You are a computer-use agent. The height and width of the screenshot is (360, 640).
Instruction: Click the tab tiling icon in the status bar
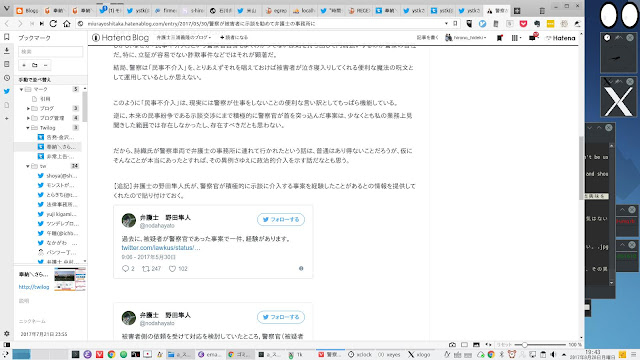(x=464, y=344)
